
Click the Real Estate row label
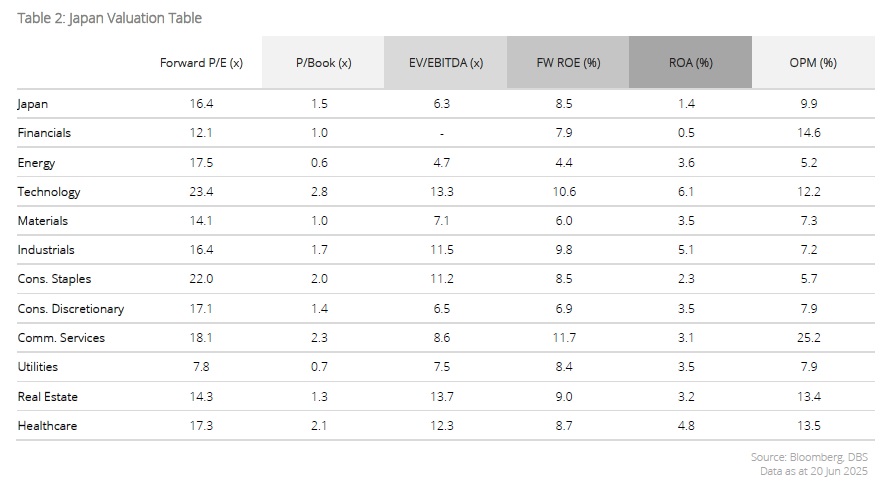[x=48, y=397]
